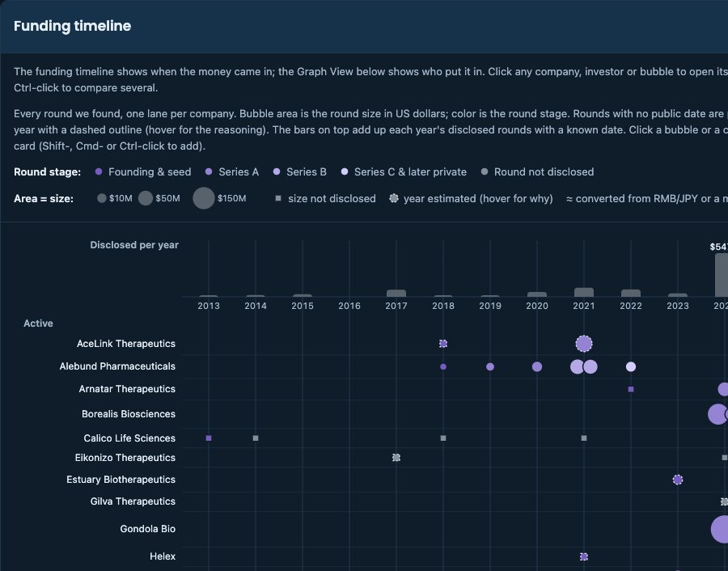
Task: Select the 2022 disclosed-per-year bar
Action: (630, 294)
